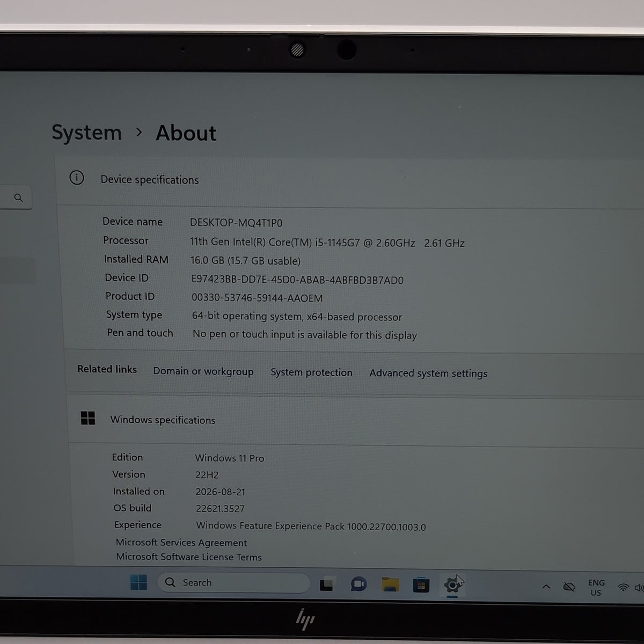This screenshot has height=644, width=644.
Task: Click the About page title
Action: (186, 133)
